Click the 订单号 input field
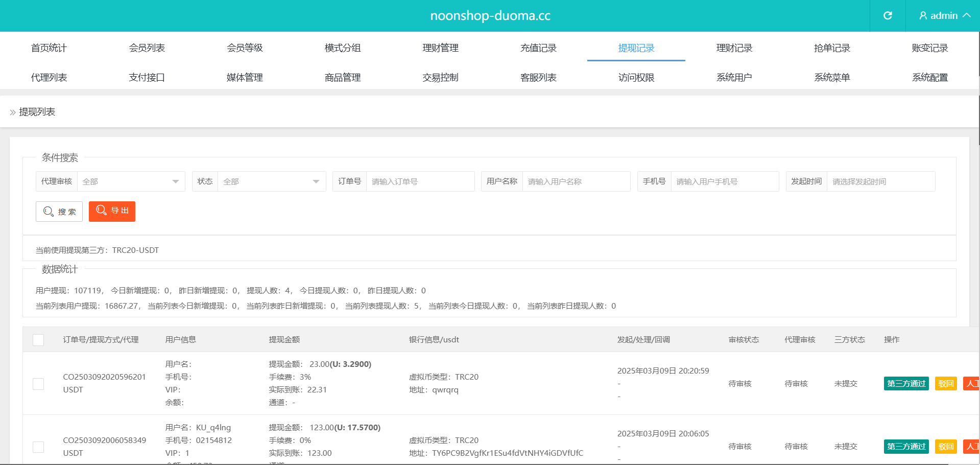Screen dimensions: 980x465 (420, 181)
